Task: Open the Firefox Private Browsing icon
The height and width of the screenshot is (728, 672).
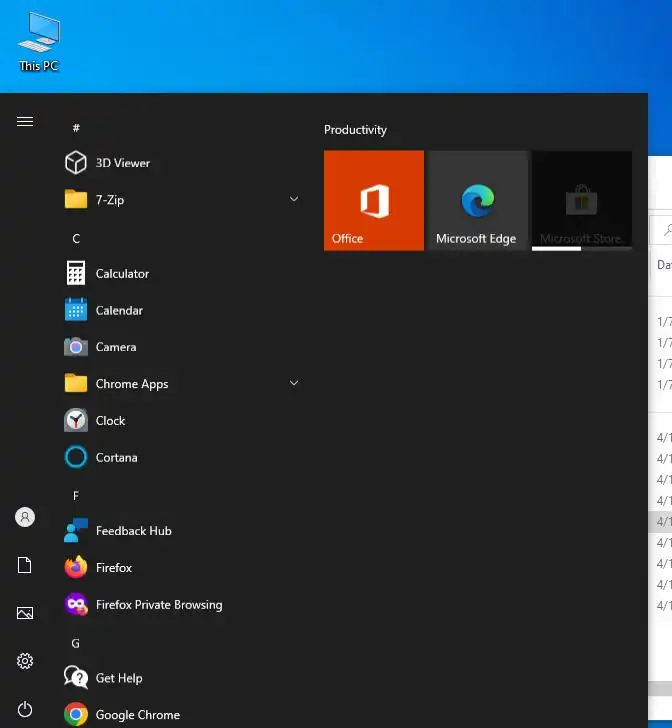Action: coord(76,604)
